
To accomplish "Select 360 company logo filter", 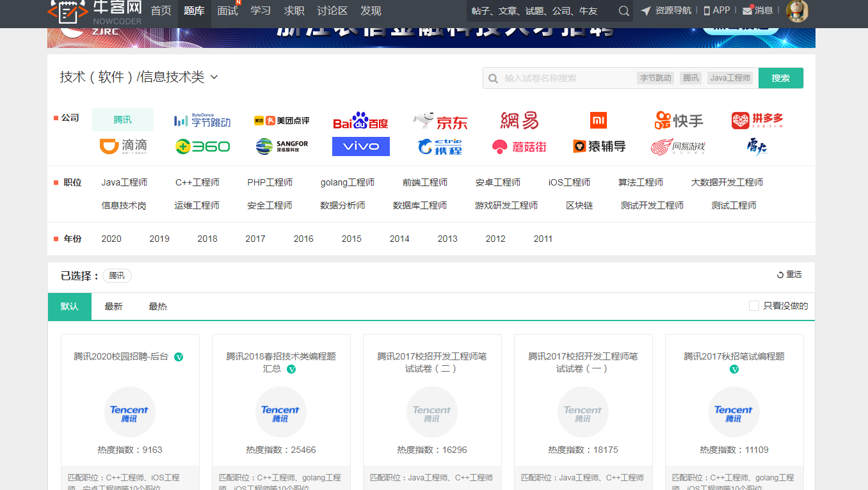I will pyautogui.click(x=202, y=146).
